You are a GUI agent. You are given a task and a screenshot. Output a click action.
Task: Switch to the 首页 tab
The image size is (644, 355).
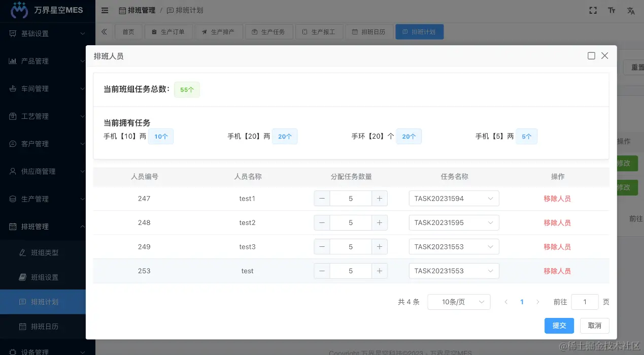[128, 31]
